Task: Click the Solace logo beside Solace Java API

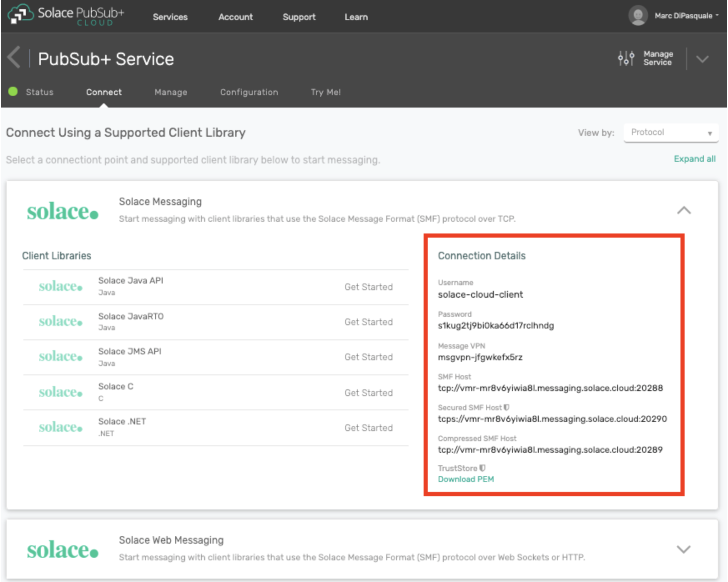Action: coord(60,286)
